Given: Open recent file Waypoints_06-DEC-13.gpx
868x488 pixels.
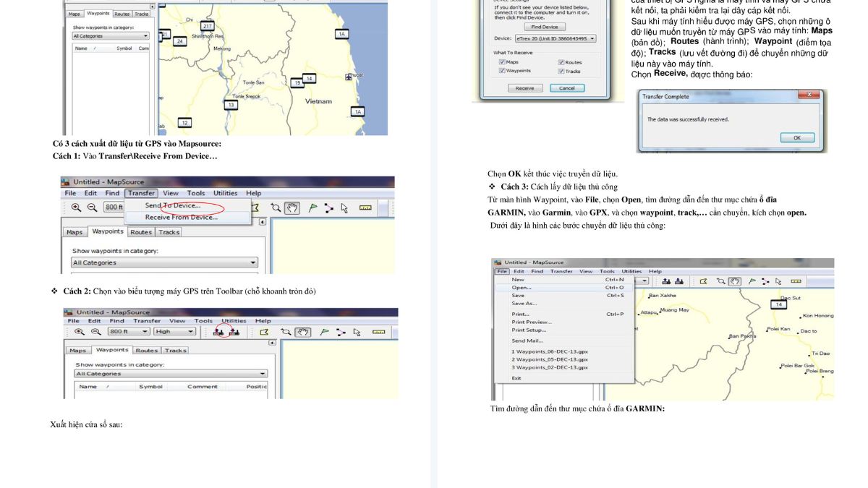Looking at the screenshot, I should click(x=550, y=351).
